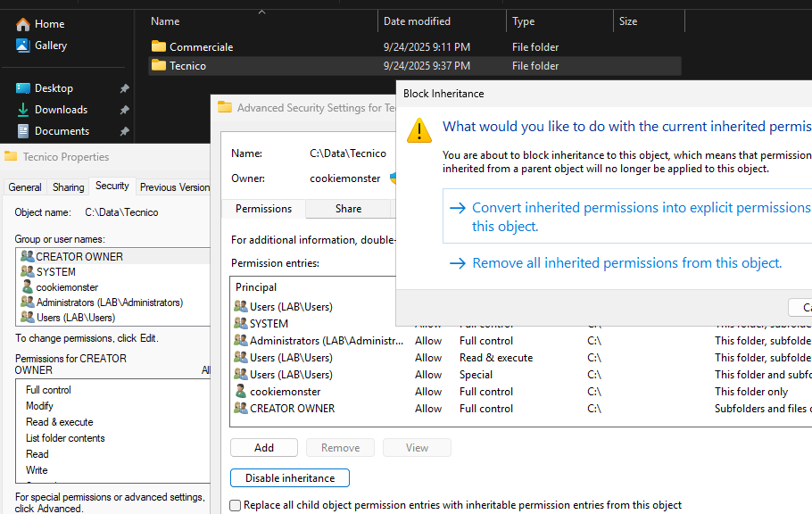Click the Disable inheritance button
Screen dimensions: 812x514
[x=290, y=478]
